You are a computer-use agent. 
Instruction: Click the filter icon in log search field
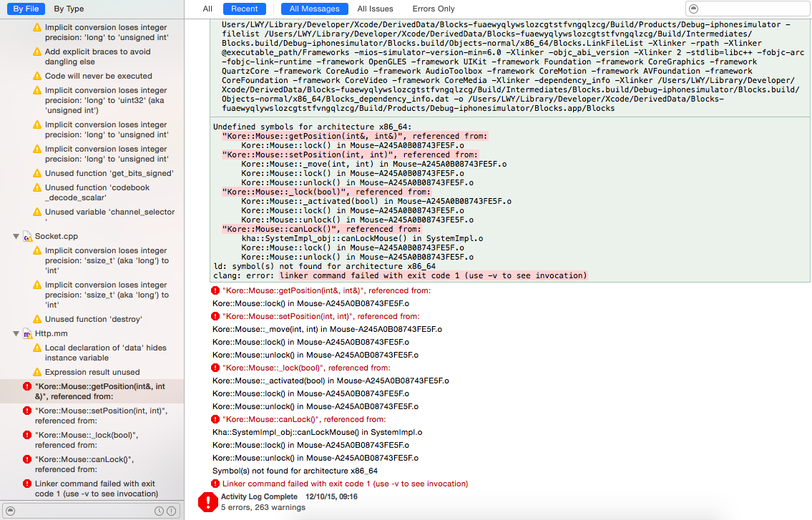(x=694, y=9)
